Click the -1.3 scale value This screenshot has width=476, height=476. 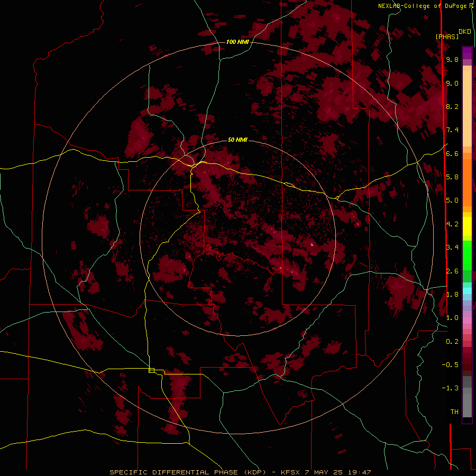(450, 388)
